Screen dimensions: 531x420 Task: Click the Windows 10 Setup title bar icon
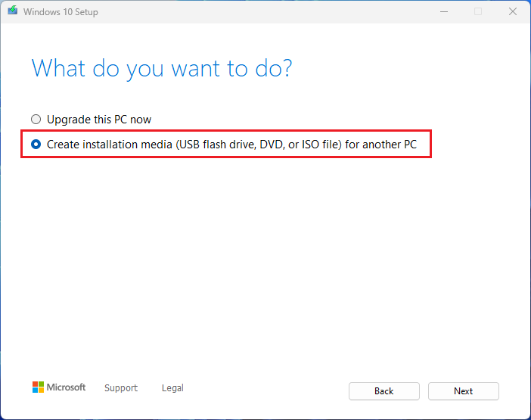click(x=13, y=12)
